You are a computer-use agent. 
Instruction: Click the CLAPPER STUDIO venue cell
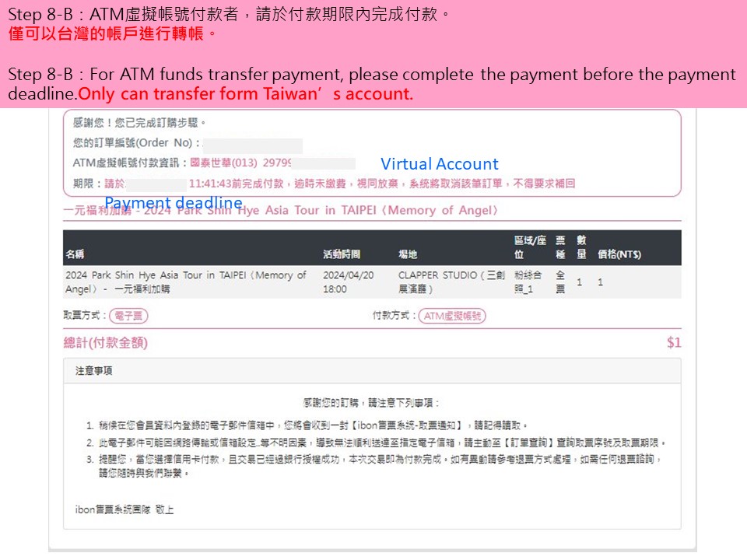coord(451,282)
